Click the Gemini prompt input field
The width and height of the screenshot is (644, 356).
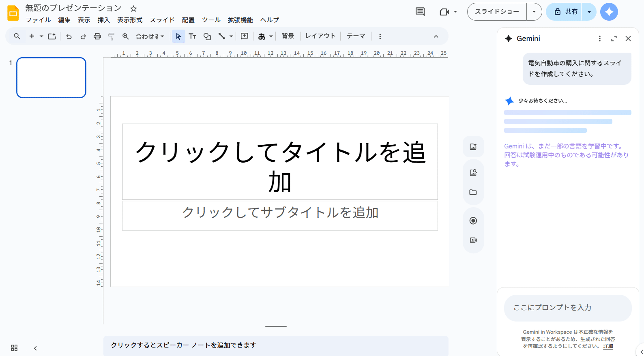coord(567,308)
